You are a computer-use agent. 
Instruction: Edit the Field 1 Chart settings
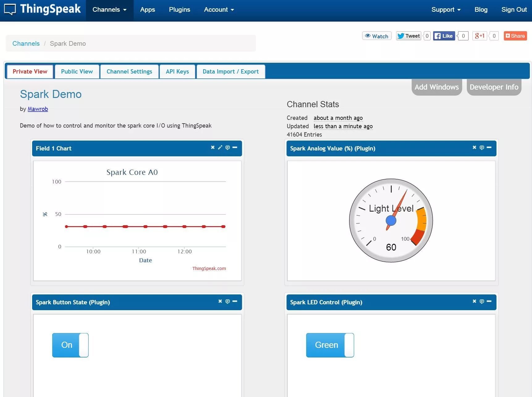click(220, 148)
